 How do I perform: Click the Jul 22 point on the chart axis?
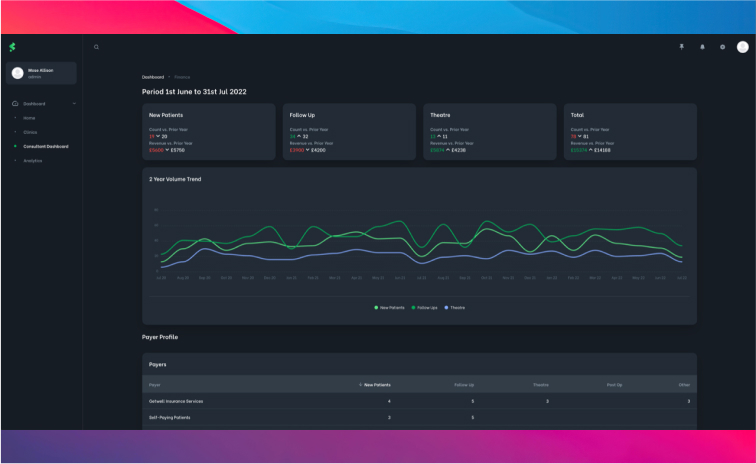coord(682,278)
